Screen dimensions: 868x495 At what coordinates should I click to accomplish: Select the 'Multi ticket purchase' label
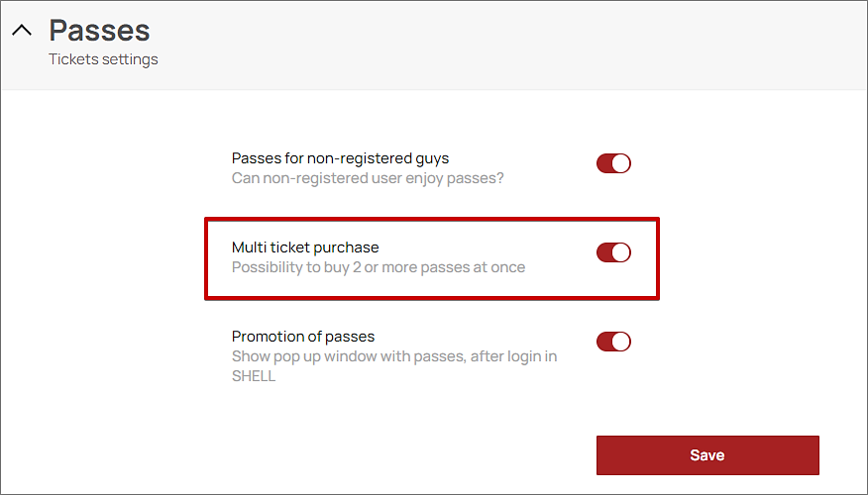click(305, 247)
